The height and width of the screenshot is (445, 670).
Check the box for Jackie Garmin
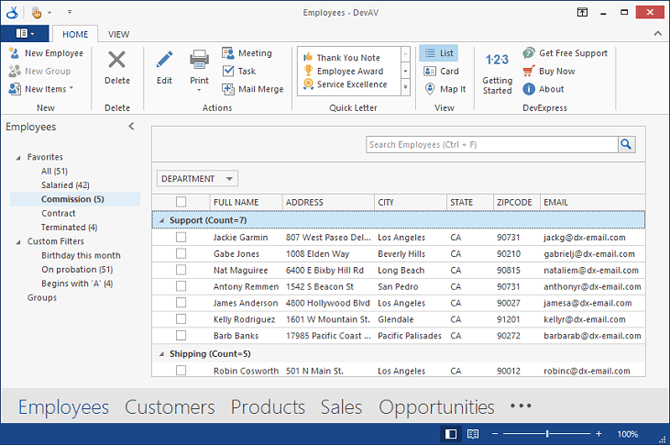click(x=181, y=238)
